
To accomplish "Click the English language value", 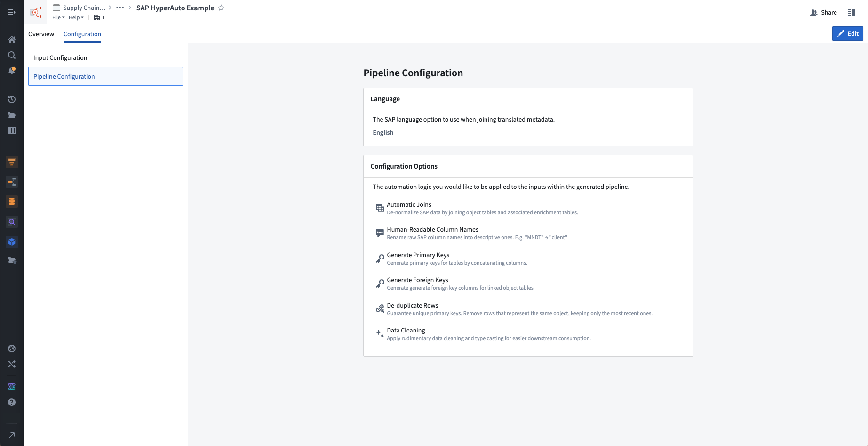I will 383,132.
